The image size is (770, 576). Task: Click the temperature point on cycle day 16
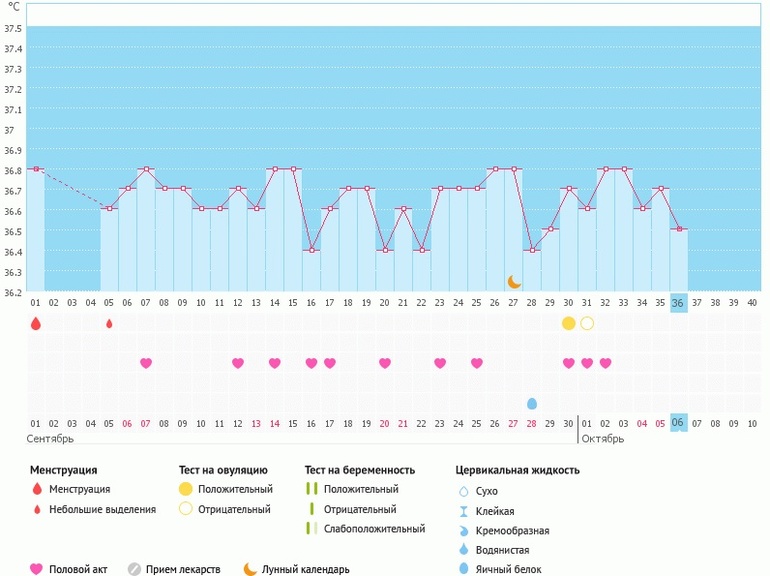(311, 250)
